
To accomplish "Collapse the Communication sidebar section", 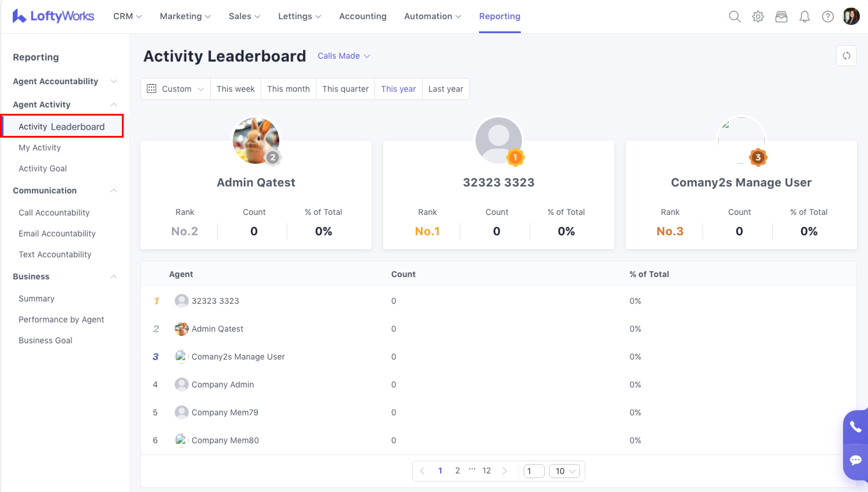I will pyautogui.click(x=114, y=191).
